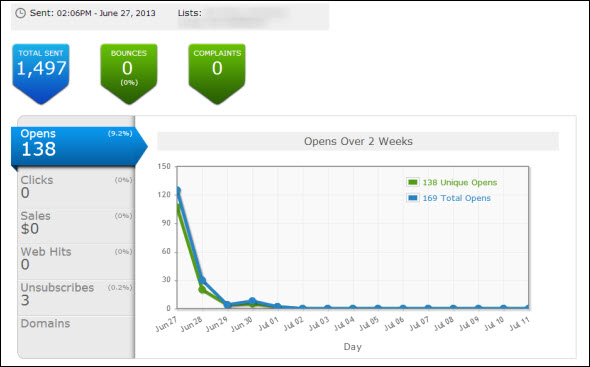Click the 'Lists:' label
The width and height of the screenshot is (590, 367).
(x=189, y=13)
